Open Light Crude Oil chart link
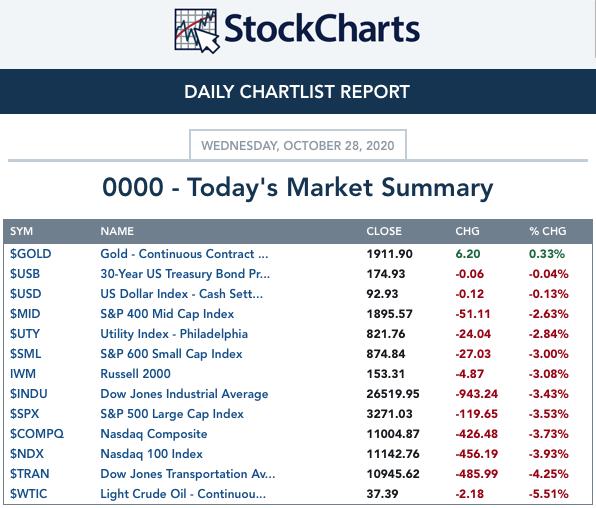The height and width of the screenshot is (508, 596). point(183,494)
